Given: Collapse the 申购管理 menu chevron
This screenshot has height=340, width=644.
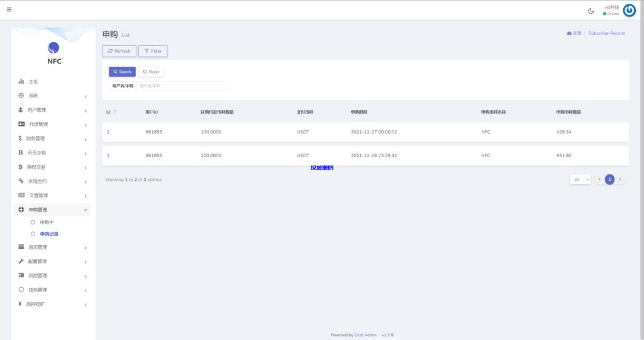Looking at the screenshot, I should pyautogui.click(x=86, y=210).
